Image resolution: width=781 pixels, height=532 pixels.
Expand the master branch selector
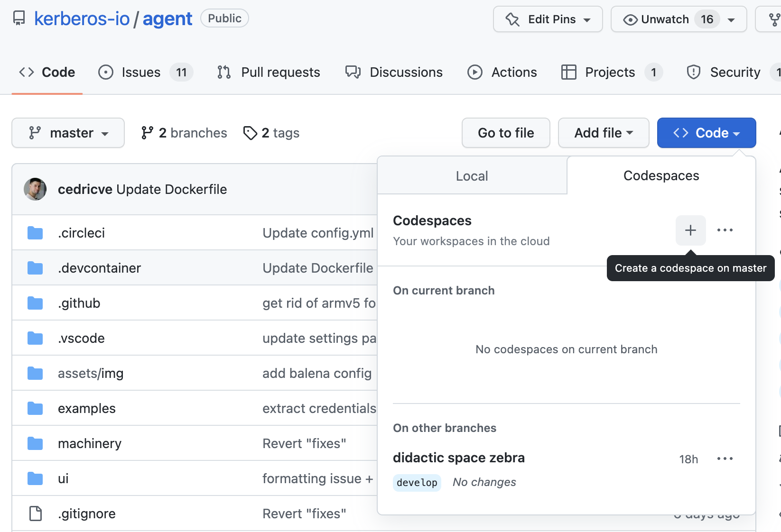68,133
